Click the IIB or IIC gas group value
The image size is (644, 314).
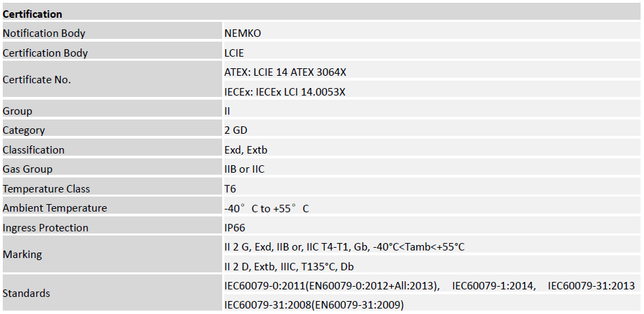244,169
